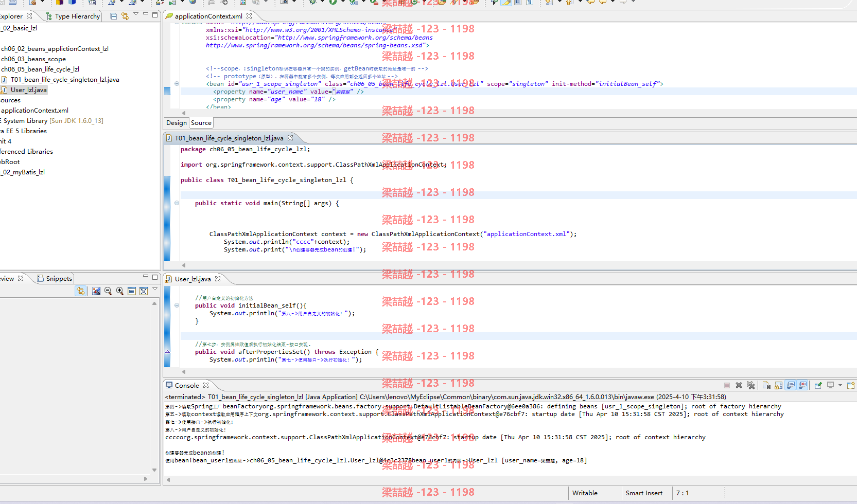
Task: Select System Library Sun JDK 1.6.0_13
Action: click(51, 121)
